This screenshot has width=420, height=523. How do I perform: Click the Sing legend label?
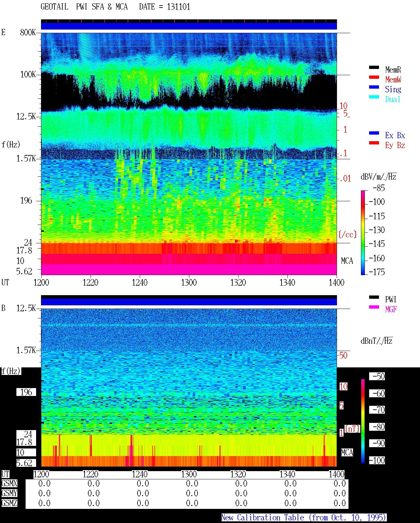click(x=393, y=89)
